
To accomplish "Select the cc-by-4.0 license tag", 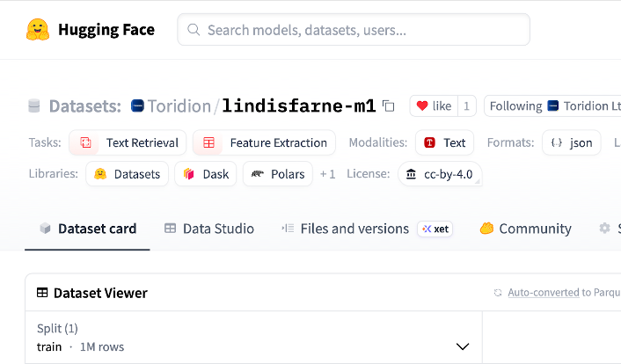I will tap(440, 174).
